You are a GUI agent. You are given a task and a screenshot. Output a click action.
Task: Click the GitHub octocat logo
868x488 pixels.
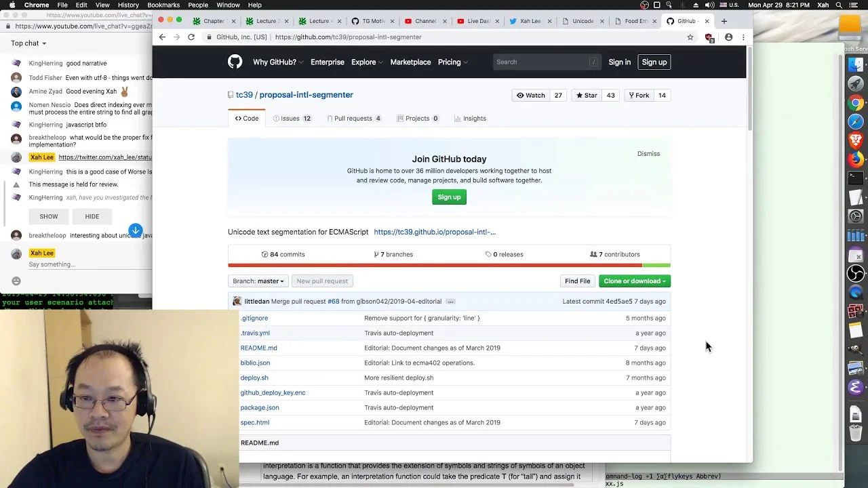pos(235,62)
